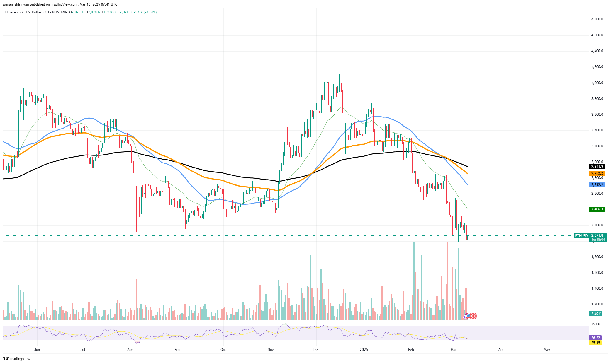Click the Dec label on time axis

pos(316,349)
